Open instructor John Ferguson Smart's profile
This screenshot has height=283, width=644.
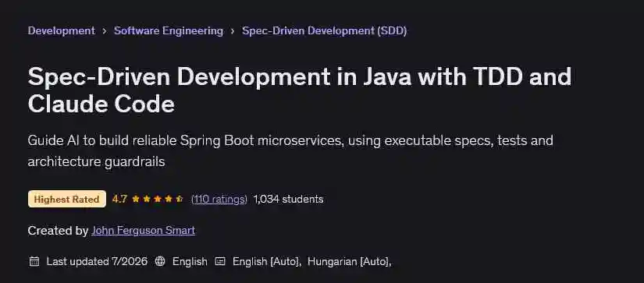(144, 231)
